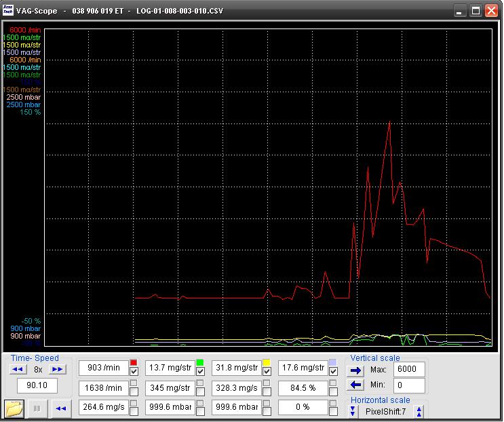Click the left arrow beside Min

pyautogui.click(x=355, y=385)
